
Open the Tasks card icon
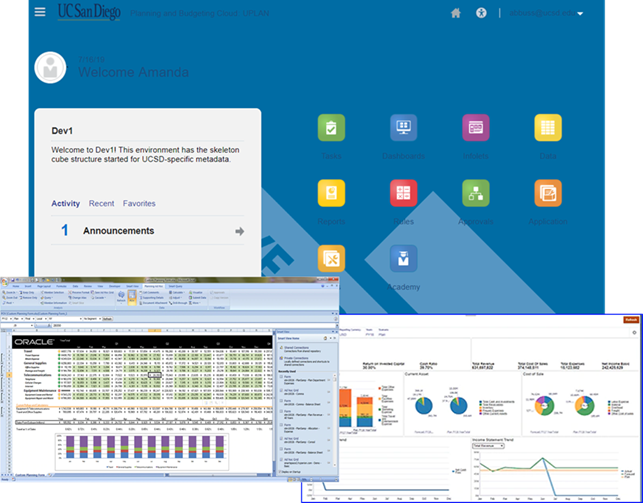pos(331,127)
